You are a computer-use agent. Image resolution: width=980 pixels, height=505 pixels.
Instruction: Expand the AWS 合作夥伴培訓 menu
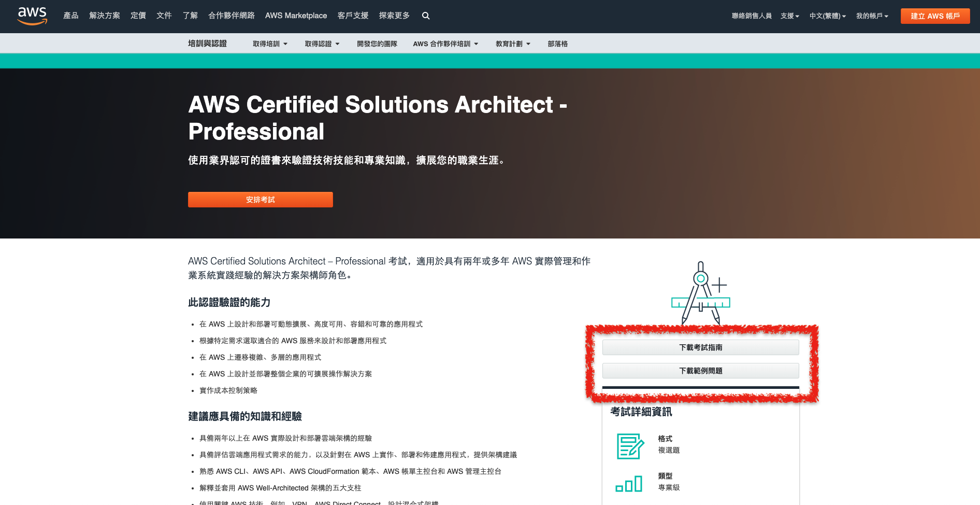pos(445,44)
